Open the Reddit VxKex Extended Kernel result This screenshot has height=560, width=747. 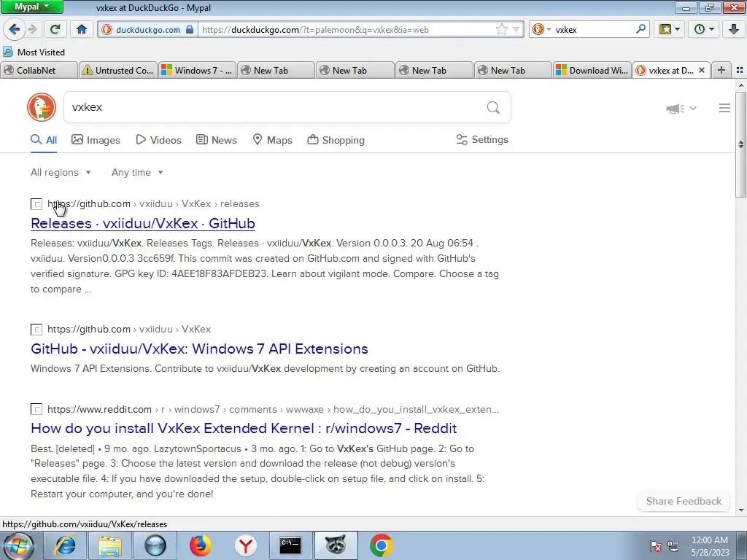click(x=244, y=428)
